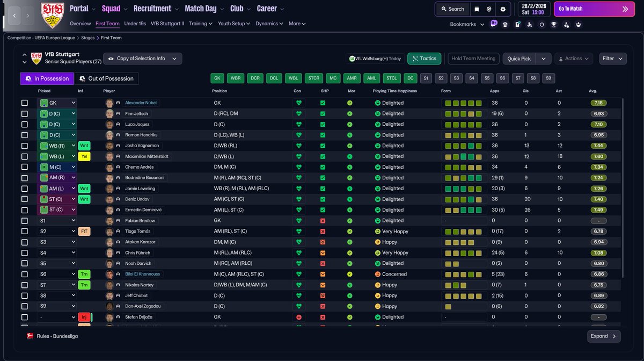Click Dan-Axel Zagadou's single form square
644x361 pixels.
coord(448,306)
